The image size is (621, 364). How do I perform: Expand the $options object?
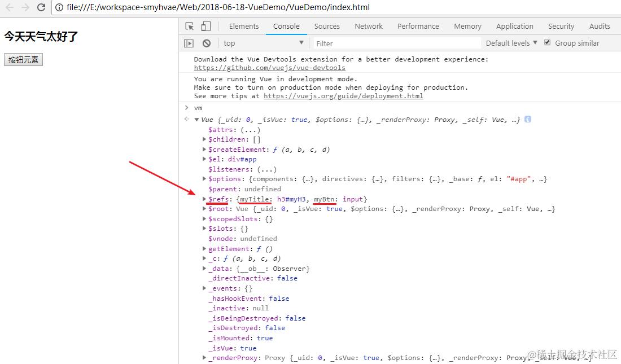(x=204, y=179)
